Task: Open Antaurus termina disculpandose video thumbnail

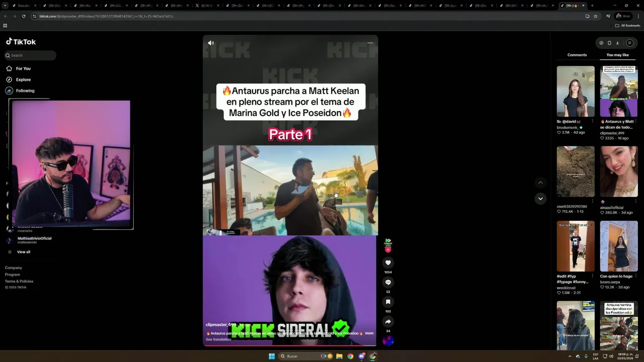Action: point(619,325)
